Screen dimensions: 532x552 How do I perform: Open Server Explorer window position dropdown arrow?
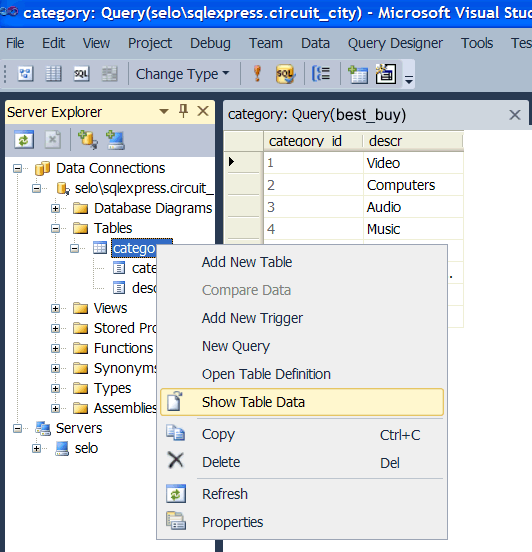(163, 112)
